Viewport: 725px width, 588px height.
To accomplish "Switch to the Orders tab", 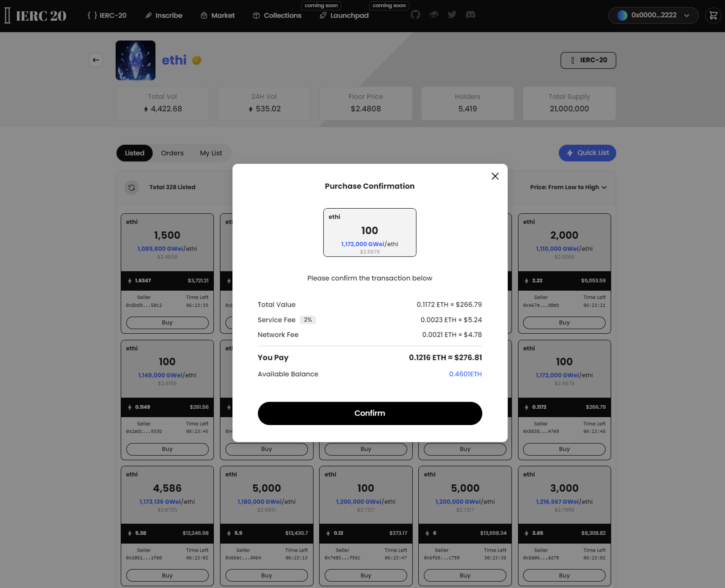I will [172, 153].
